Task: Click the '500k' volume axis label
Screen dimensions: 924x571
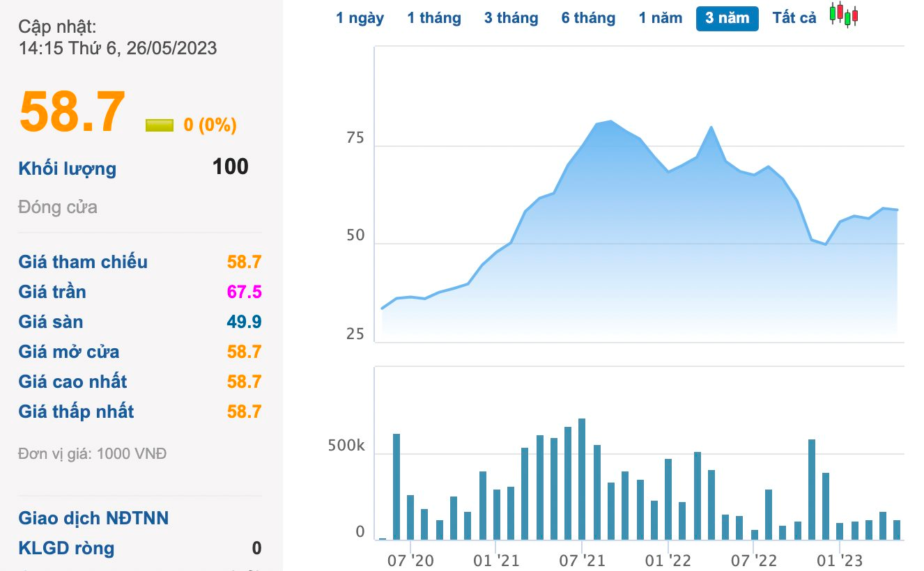Action: click(346, 446)
